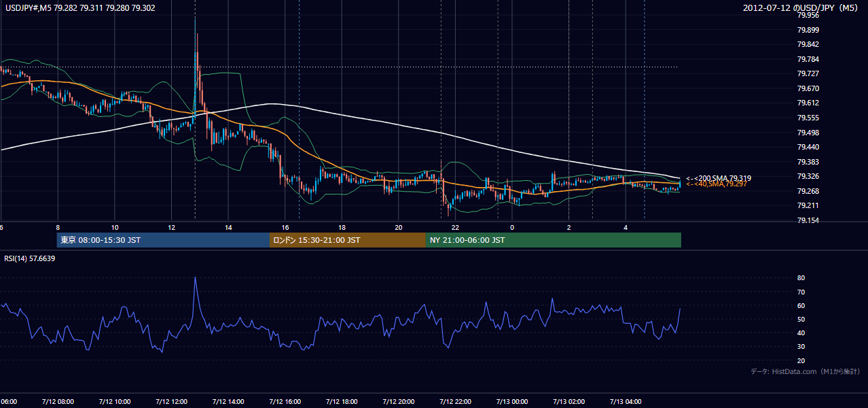
Task: Click the 200 SMA 79.319 label
Action: (719, 178)
